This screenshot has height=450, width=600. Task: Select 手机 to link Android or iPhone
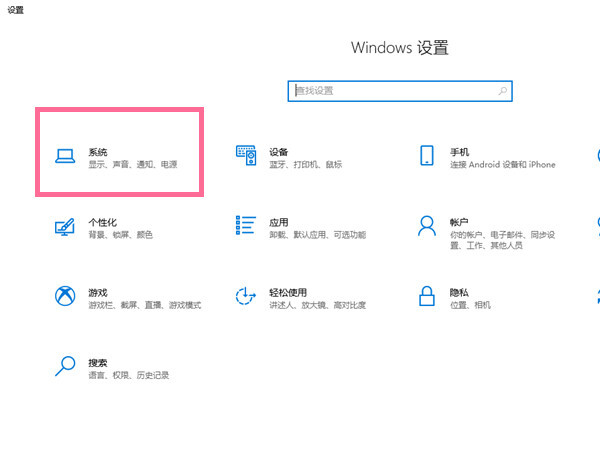point(460,151)
